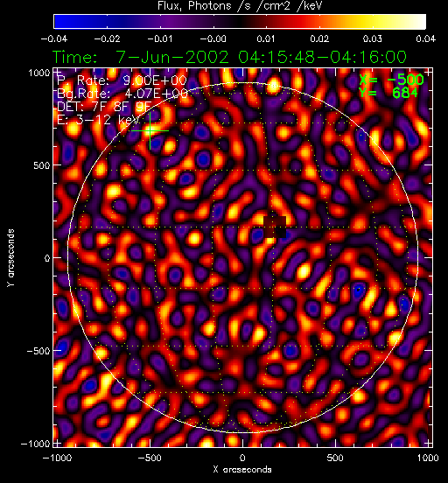The height and width of the screenshot is (483, 448).
Task: Click the DET: 7F 8F 9F label
Action: (x=104, y=107)
